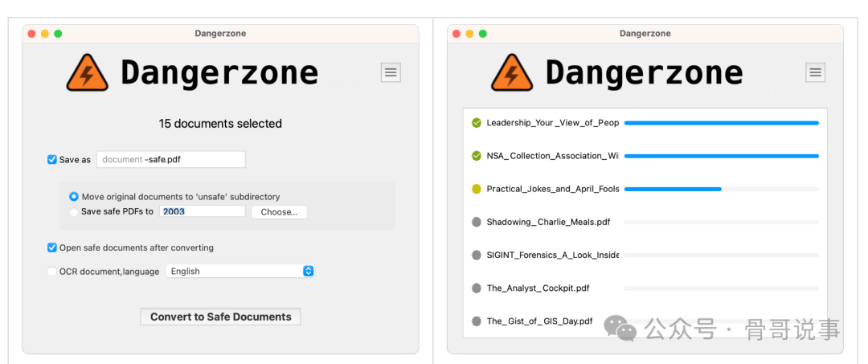The image size is (868, 364).
Task: Maximize the left Dangerzone window
Action: tap(58, 34)
